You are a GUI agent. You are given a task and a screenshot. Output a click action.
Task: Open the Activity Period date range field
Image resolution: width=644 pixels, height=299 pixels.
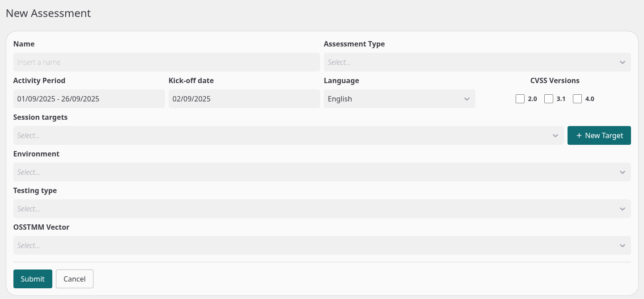click(89, 99)
